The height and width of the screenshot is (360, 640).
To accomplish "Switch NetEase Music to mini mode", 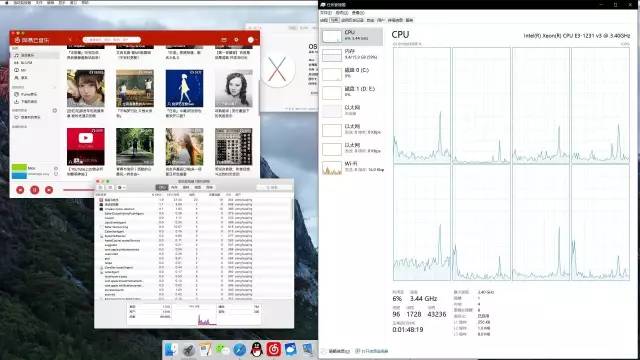I will [x=224, y=40].
